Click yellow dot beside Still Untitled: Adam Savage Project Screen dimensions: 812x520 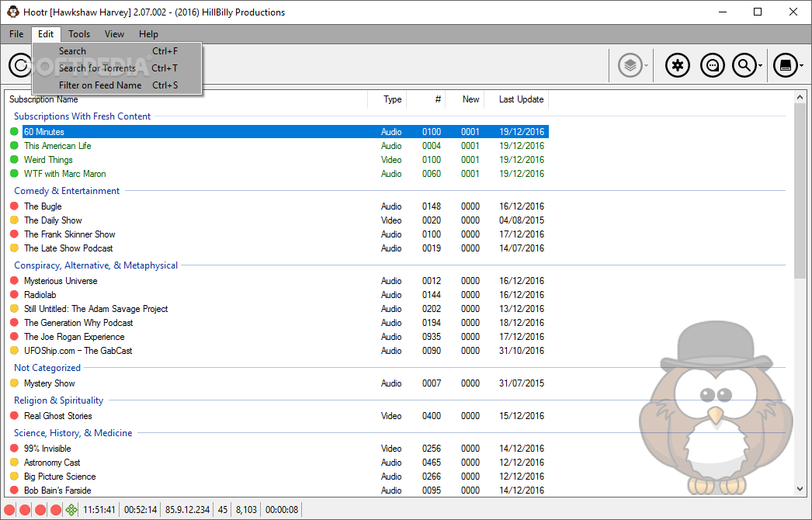tap(14, 309)
